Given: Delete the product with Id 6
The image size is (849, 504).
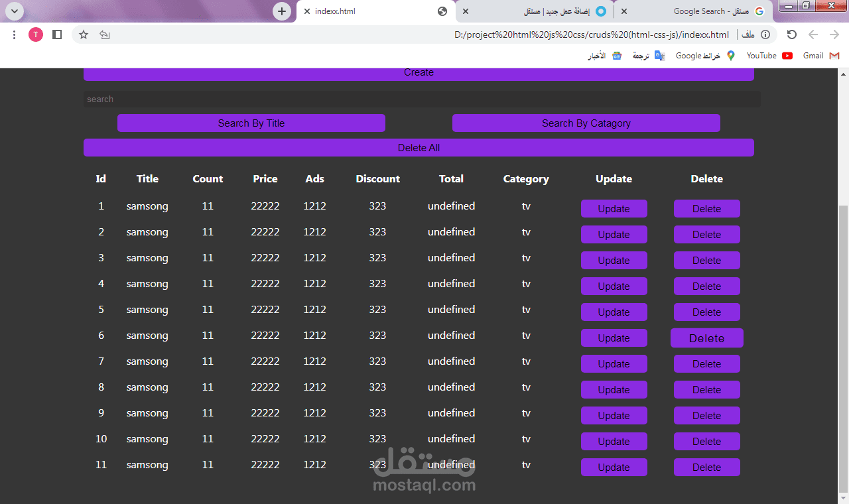Looking at the screenshot, I should [707, 338].
